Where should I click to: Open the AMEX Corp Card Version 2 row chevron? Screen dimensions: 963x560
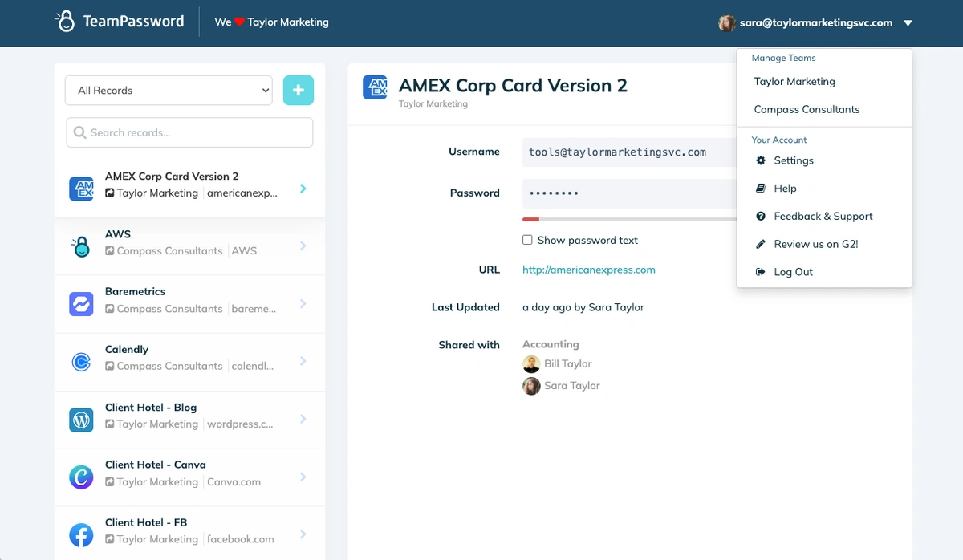(x=303, y=189)
